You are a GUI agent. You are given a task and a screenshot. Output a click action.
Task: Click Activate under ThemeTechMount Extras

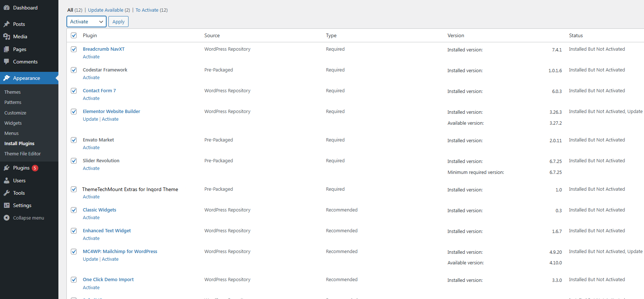tap(91, 197)
